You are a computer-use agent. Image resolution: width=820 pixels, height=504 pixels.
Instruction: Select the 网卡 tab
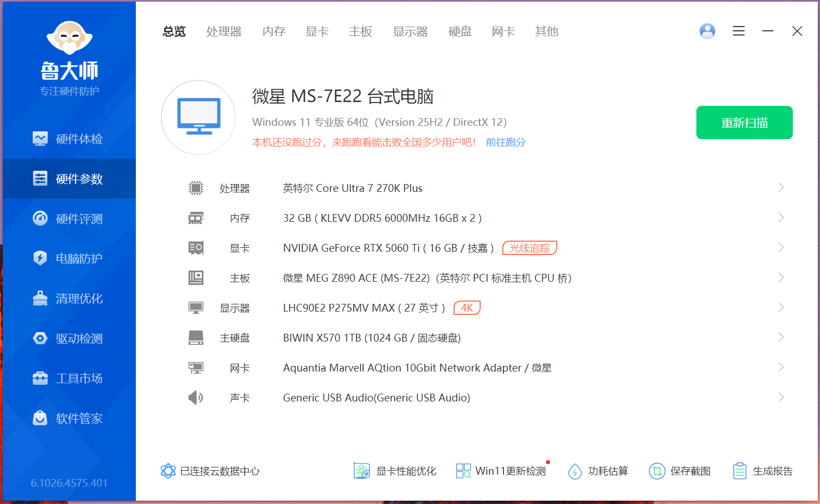tap(503, 32)
